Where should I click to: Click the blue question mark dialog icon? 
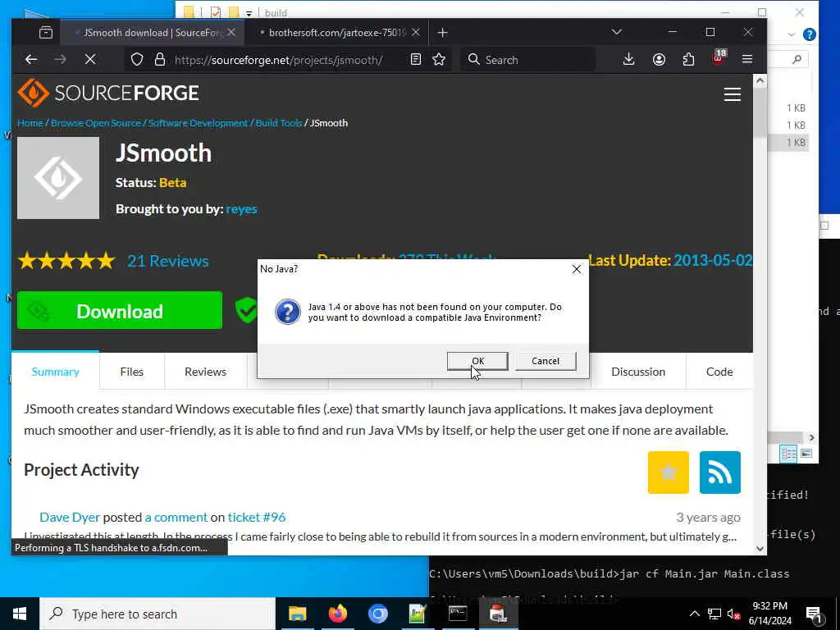(x=288, y=312)
